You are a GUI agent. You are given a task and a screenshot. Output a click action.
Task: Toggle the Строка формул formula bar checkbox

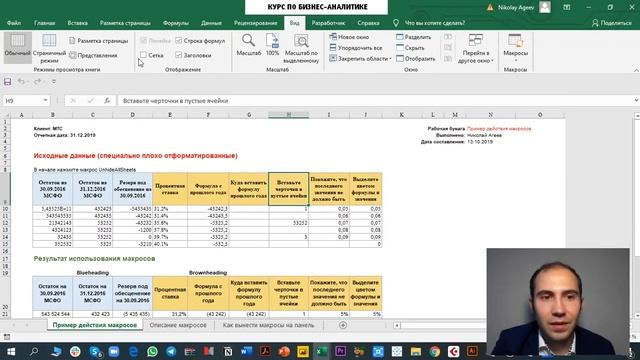pos(178,40)
